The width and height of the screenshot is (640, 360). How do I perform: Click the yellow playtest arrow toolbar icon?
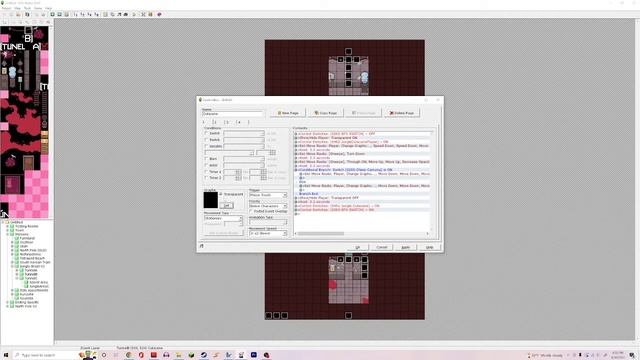point(134,14)
